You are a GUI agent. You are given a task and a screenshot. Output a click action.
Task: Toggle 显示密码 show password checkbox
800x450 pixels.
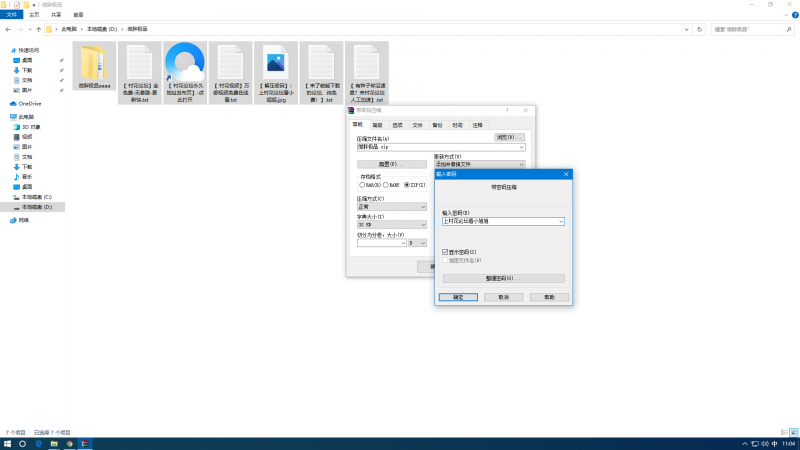(446, 252)
